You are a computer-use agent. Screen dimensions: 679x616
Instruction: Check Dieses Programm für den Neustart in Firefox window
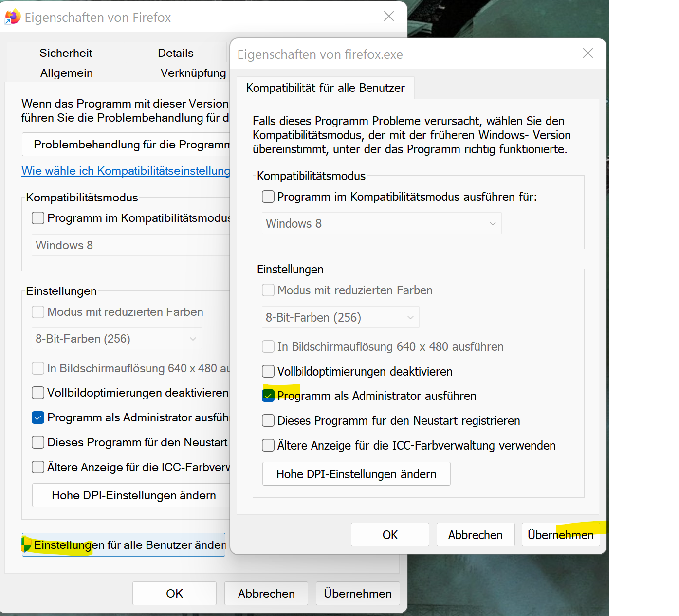click(38, 442)
